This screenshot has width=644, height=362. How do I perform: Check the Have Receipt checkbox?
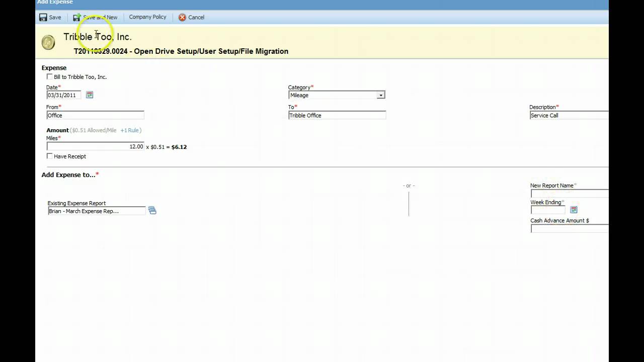pos(49,156)
